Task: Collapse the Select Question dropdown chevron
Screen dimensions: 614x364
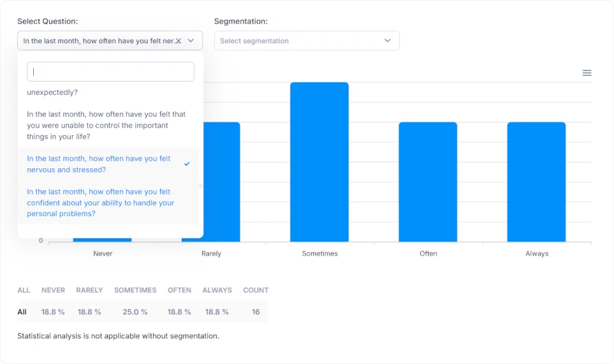Action: pyautogui.click(x=191, y=41)
